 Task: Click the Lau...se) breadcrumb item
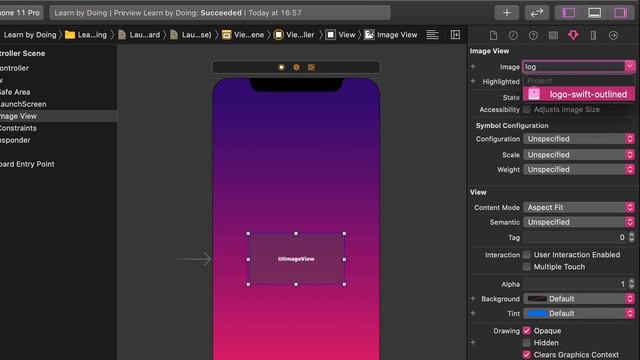(x=191, y=35)
